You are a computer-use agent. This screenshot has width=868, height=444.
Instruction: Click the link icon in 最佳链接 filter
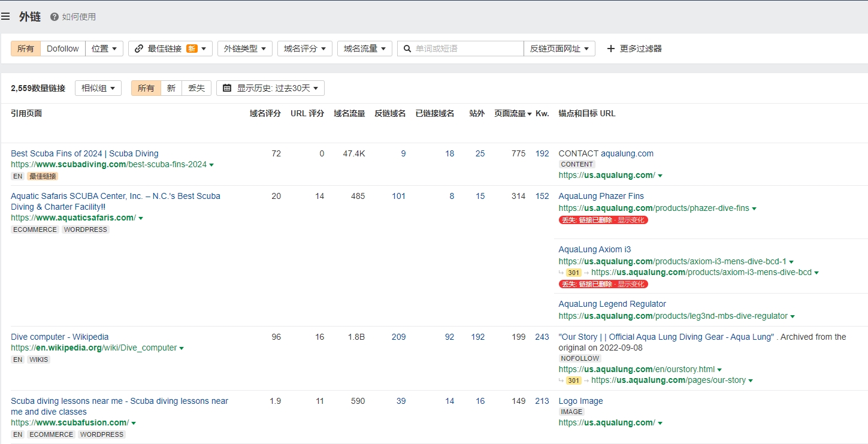tap(139, 49)
